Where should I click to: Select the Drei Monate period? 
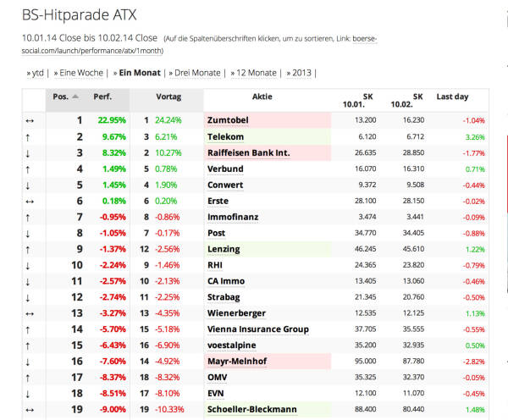point(197,73)
